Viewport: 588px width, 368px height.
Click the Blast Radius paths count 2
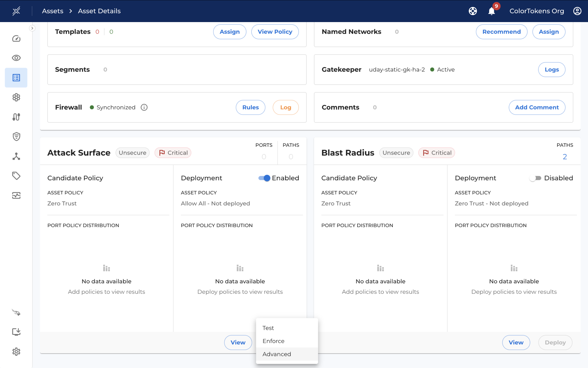pyautogui.click(x=564, y=157)
